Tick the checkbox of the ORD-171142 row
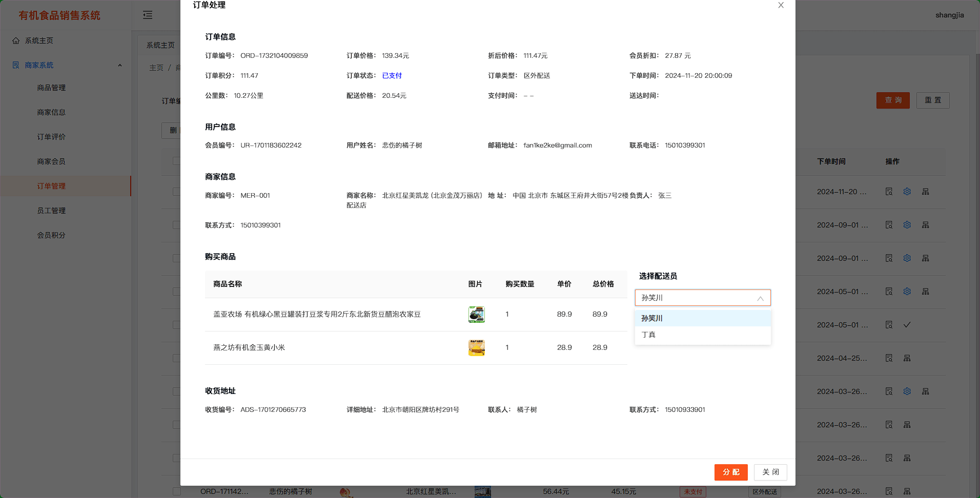Image resolution: width=980 pixels, height=498 pixels. (x=176, y=491)
